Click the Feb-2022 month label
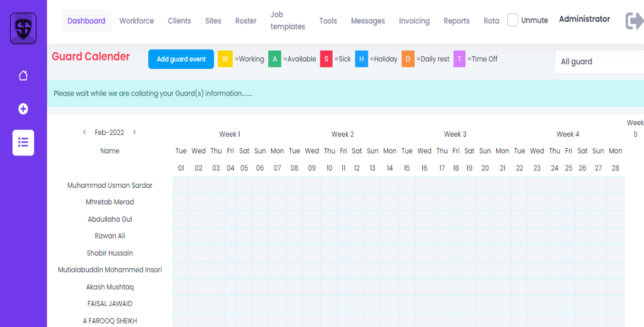The width and height of the screenshot is (644, 327). pos(109,133)
